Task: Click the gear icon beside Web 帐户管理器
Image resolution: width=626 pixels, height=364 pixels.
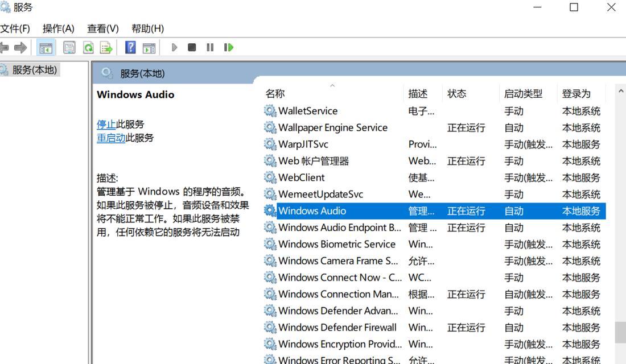Action: pyautogui.click(x=270, y=161)
